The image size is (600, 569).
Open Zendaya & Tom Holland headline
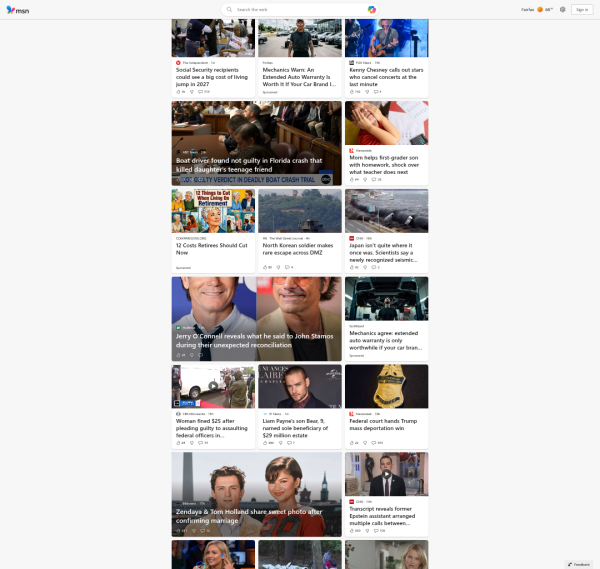click(249, 516)
